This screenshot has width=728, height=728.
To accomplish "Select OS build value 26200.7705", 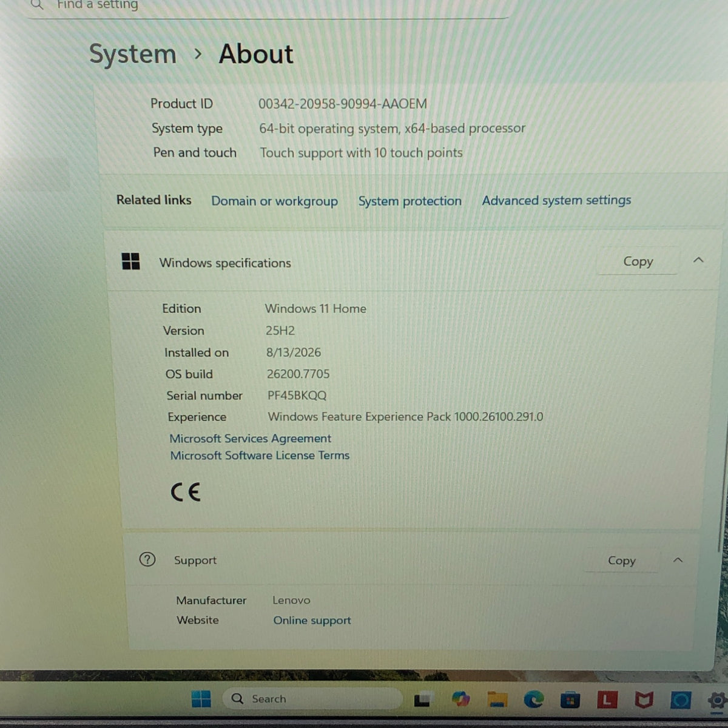I will (x=298, y=374).
